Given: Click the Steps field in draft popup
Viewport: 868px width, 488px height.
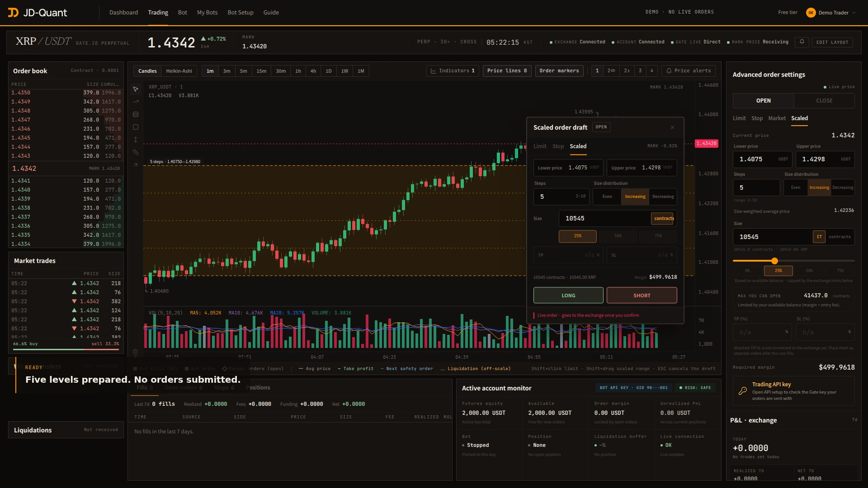Looking at the screenshot, I should point(561,197).
